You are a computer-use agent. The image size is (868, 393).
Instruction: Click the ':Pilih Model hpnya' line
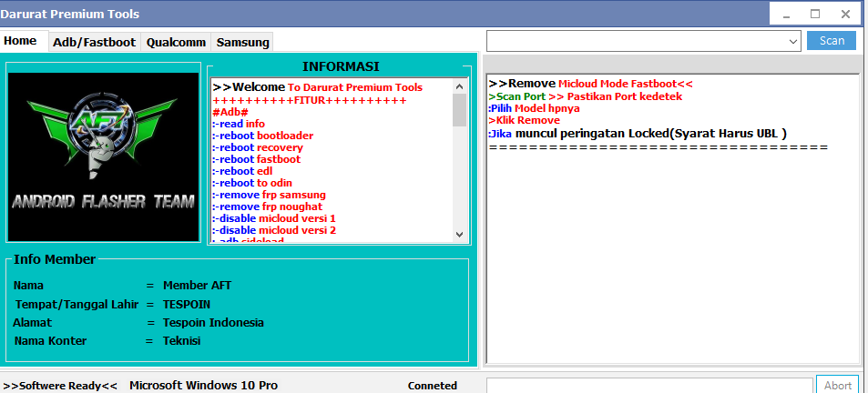point(535,108)
